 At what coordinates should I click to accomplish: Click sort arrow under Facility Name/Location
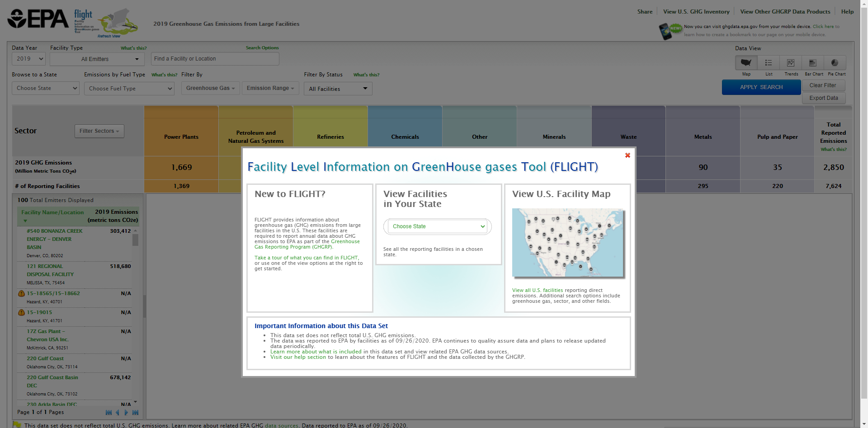pos(25,221)
